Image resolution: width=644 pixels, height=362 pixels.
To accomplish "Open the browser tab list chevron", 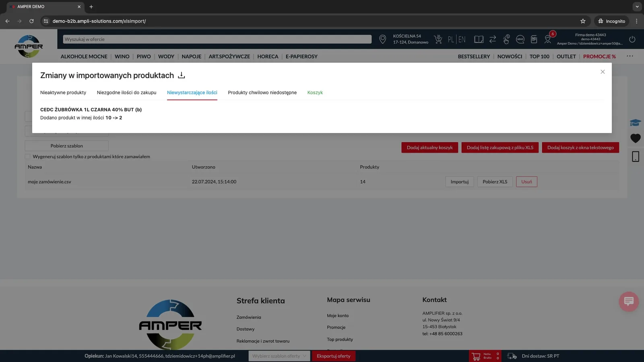I will [637, 6].
